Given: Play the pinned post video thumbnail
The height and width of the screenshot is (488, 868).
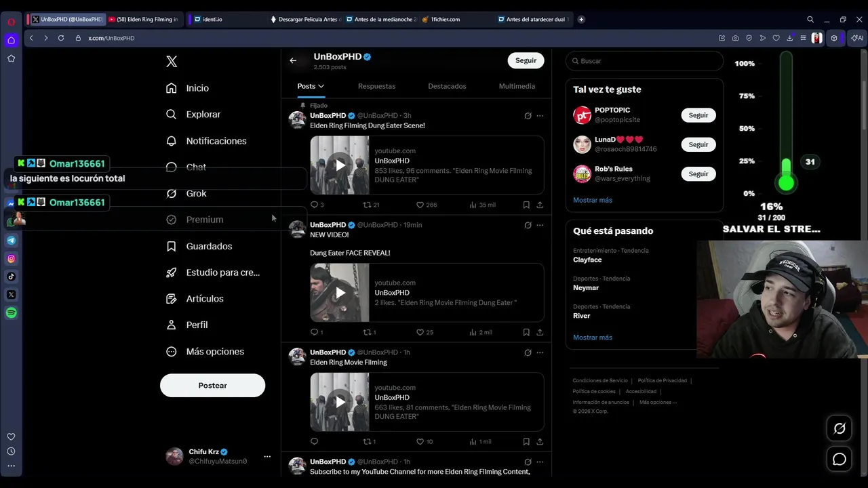Looking at the screenshot, I should 340,165.
